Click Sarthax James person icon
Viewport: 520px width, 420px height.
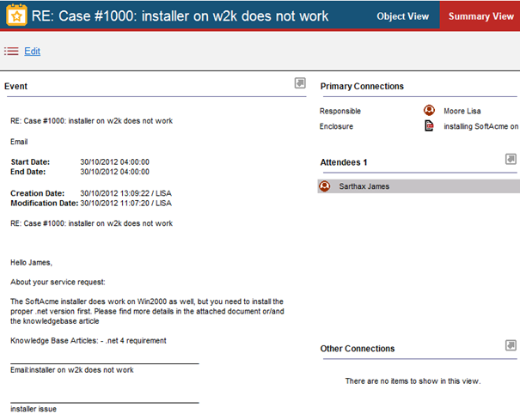[x=324, y=186]
